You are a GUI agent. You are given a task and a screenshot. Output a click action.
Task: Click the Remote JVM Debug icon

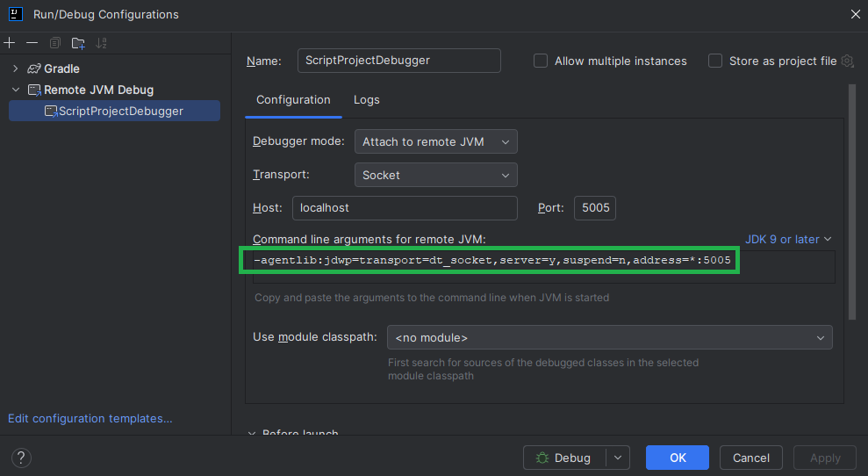(x=34, y=90)
